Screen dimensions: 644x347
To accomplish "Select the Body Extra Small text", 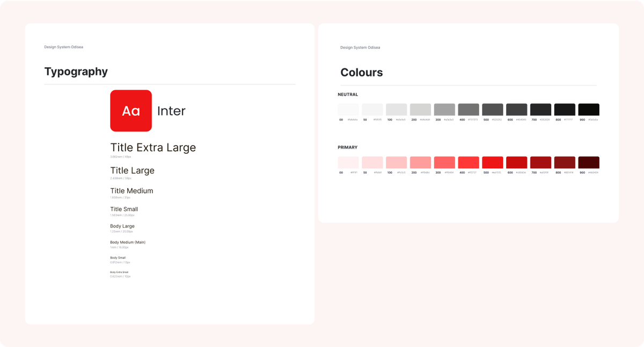I will (x=119, y=272).
